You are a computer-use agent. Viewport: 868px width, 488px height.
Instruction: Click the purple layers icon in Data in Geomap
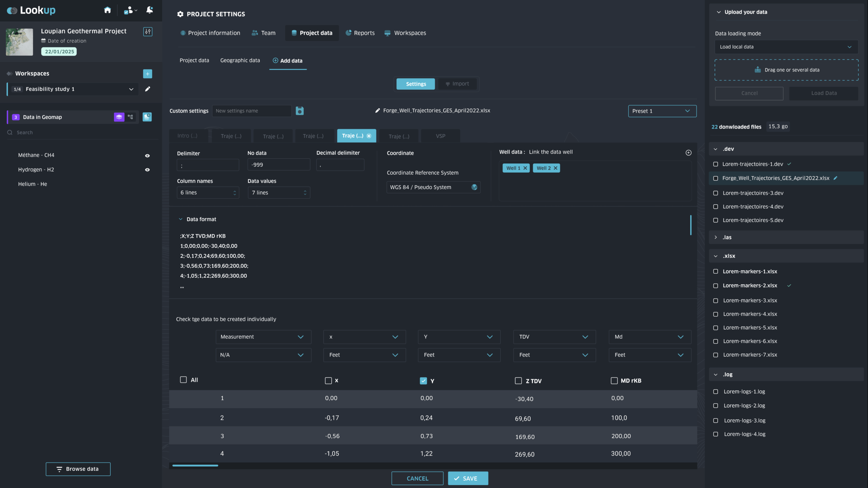(119, 117)
